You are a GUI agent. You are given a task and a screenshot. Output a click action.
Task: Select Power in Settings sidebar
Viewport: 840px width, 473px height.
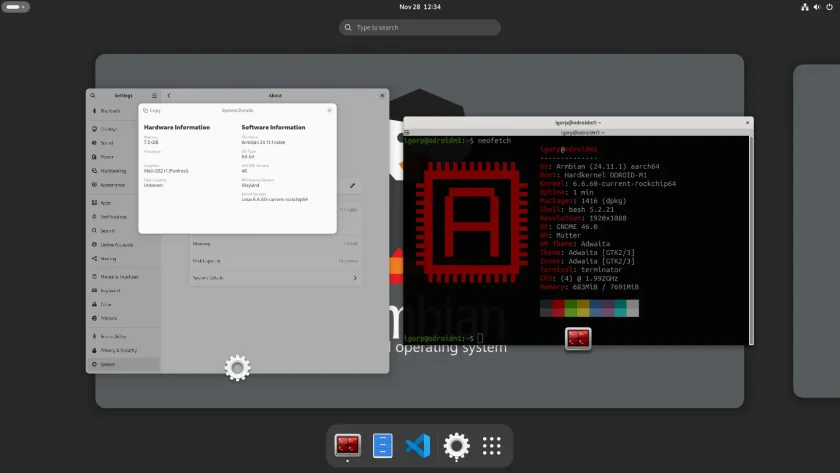point(123,157)
